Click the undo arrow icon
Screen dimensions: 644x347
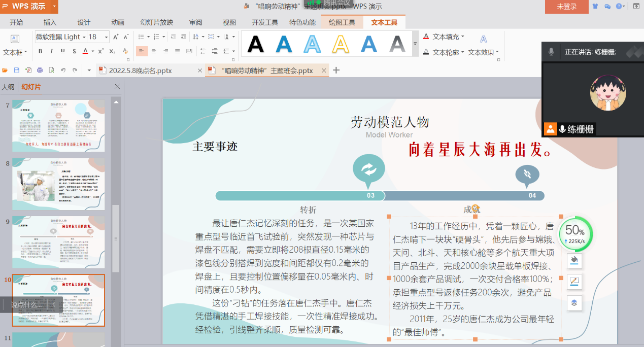pyautogui.click(x=63, y=71)
